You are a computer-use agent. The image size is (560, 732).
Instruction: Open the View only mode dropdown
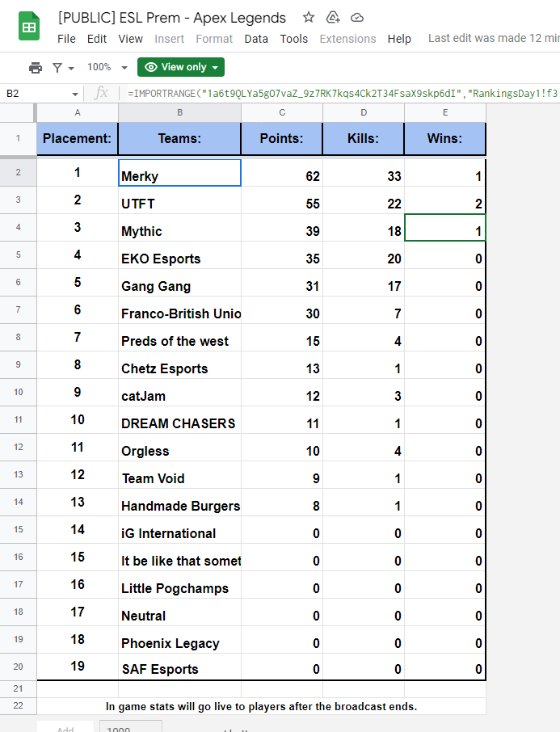click(181, 67)
